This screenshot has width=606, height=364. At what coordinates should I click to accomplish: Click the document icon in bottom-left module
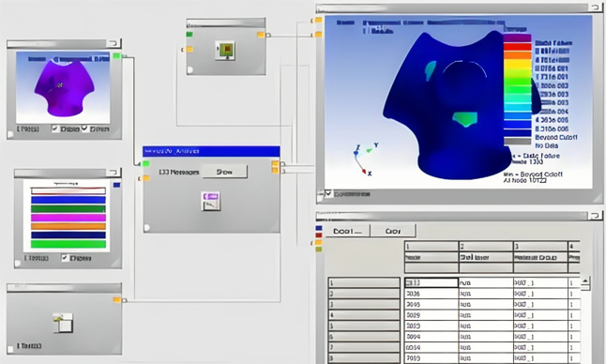coord(63,323)
